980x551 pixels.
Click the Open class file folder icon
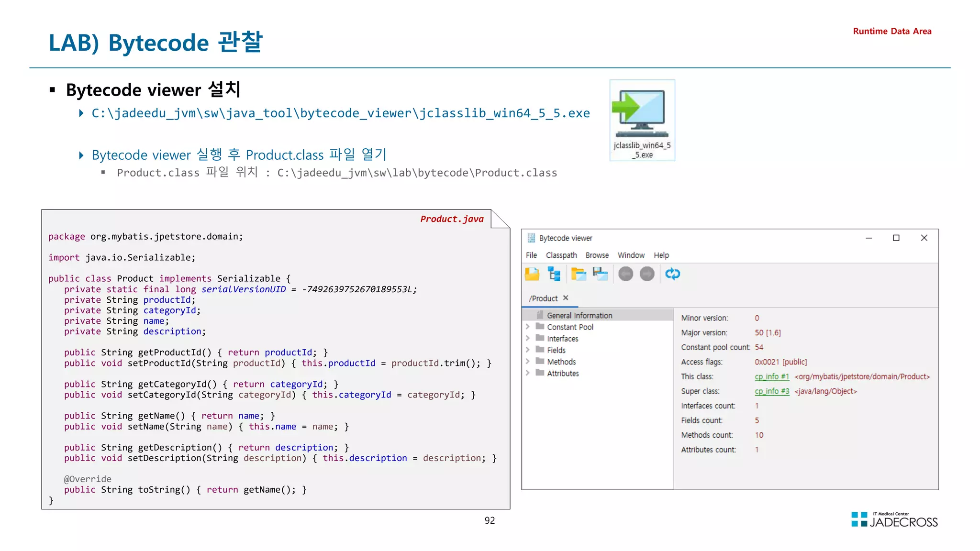(x=532, y=274)
